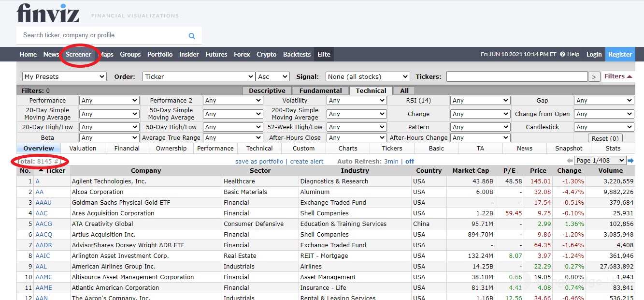Click the save as portfolio link
The width and height of the screenshot is (644, 300).
pyautogui.click(x=259, y=161)
